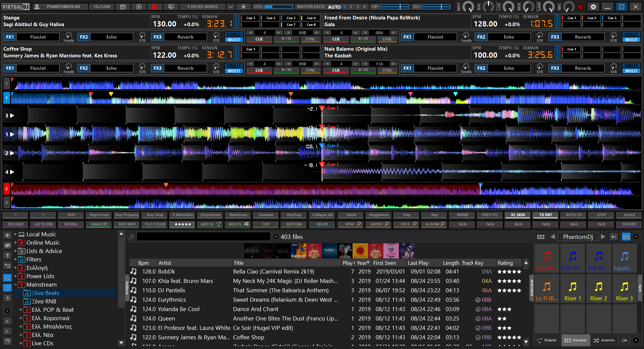The image size is (644, 349).
Task: Toggle music files filter icon in sidebar
Action: [7, 278]
